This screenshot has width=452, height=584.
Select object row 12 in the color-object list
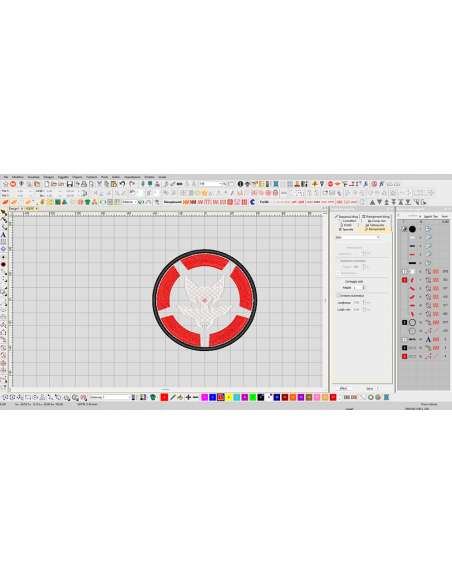pos(425,322)
